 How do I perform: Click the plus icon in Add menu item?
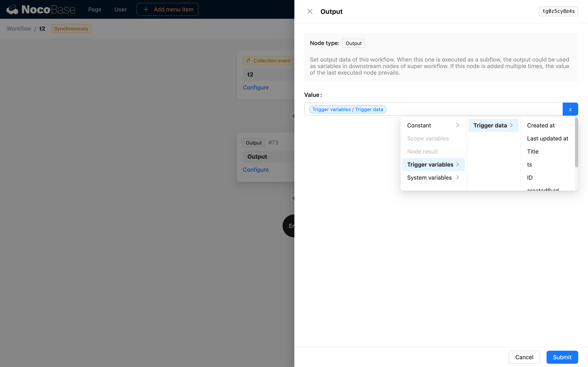pyautogui.click(x=146, y=9)
